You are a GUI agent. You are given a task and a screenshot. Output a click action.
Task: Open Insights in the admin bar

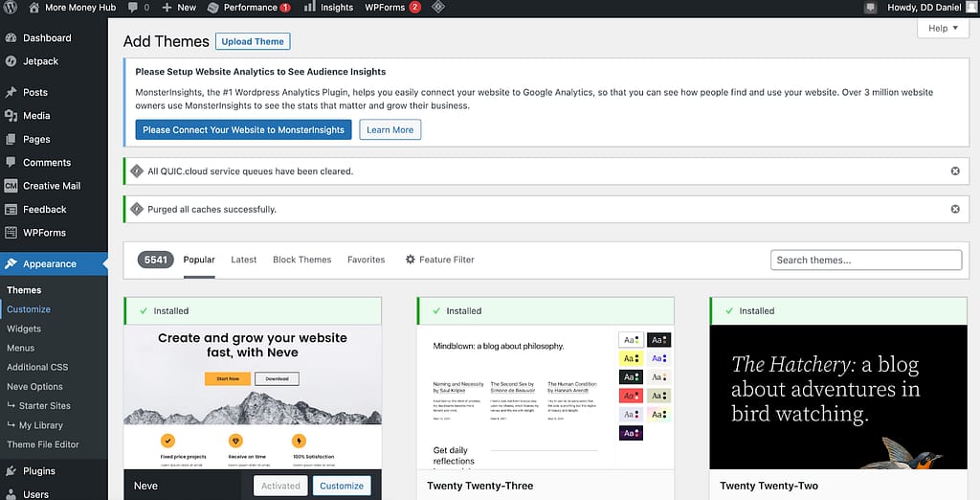(x=329, y=8)
